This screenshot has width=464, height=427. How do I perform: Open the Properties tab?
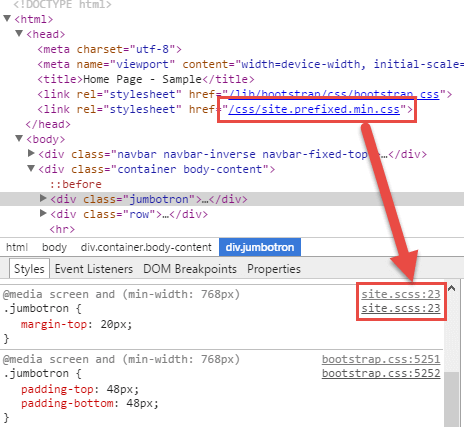click(274, 269)
